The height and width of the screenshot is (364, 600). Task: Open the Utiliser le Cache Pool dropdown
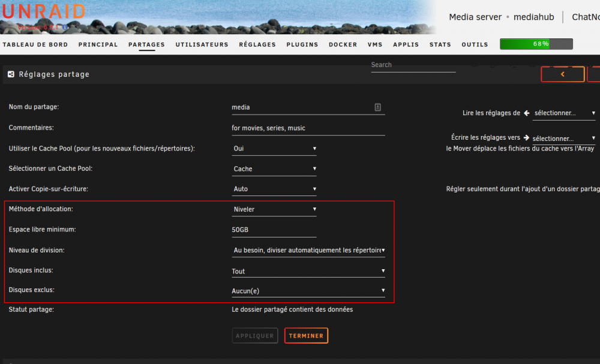coord(274,148)
